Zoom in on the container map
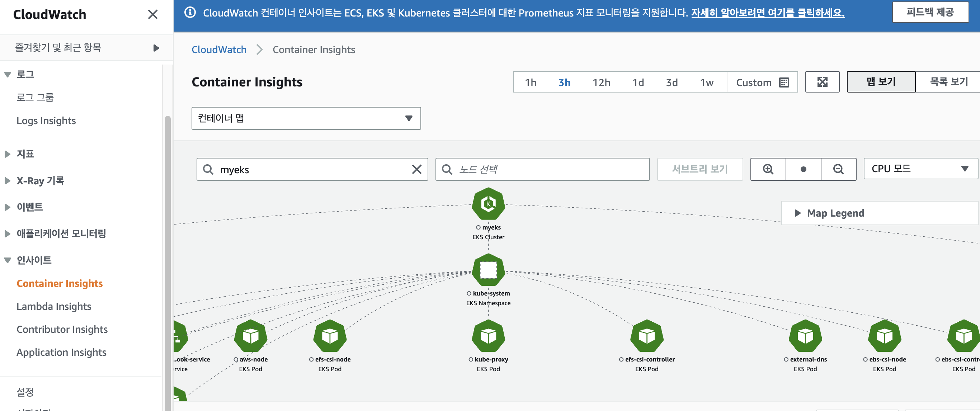Screen dimensions: 980x411 pos(768,169)
